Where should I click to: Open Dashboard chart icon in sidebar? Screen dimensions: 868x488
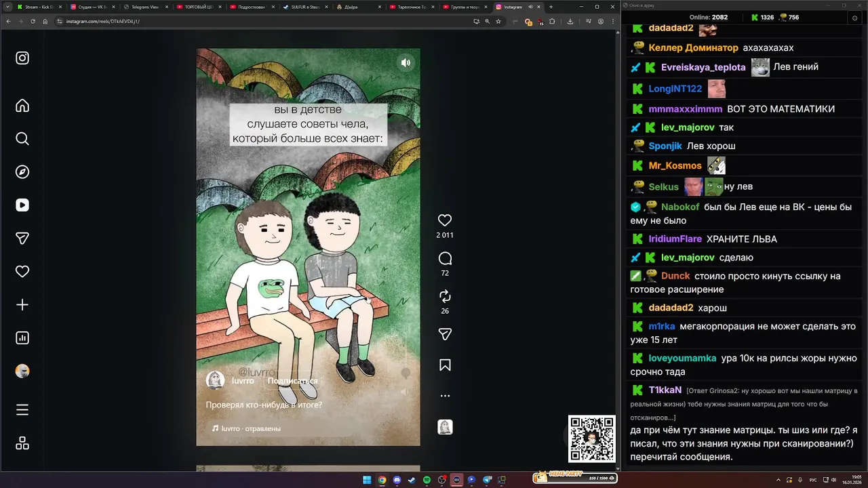click(22, 338)
